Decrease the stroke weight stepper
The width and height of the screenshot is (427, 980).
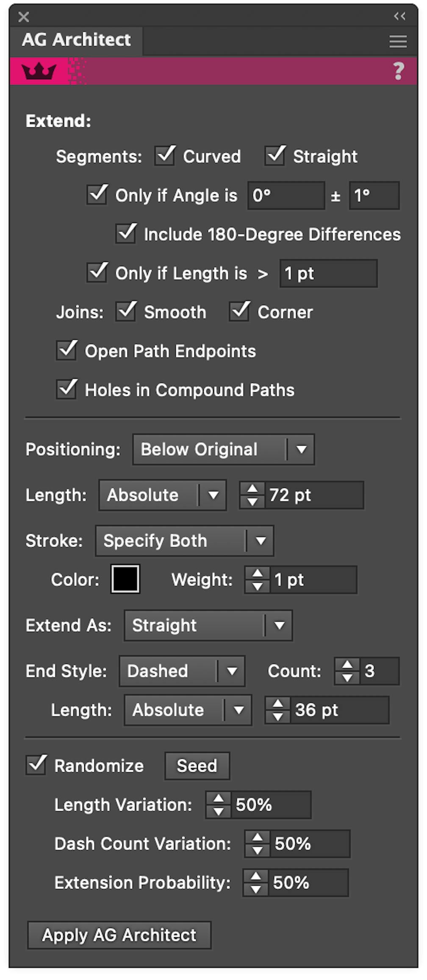258,586
